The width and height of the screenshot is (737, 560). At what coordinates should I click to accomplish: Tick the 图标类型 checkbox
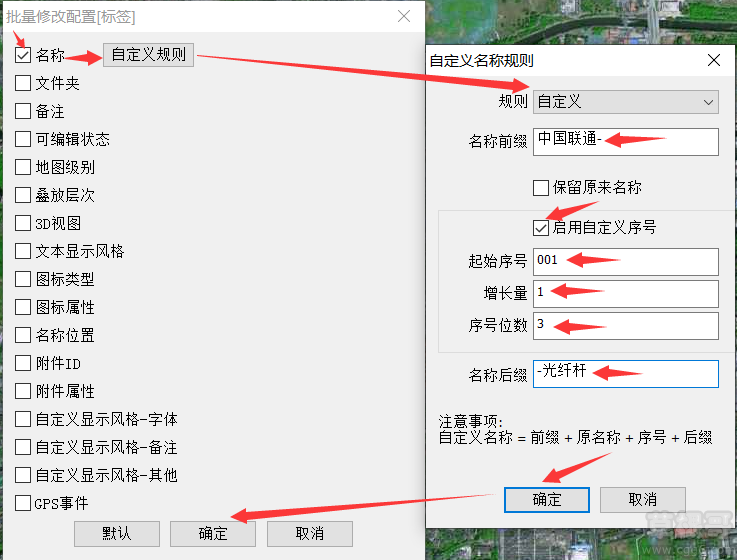23,279
